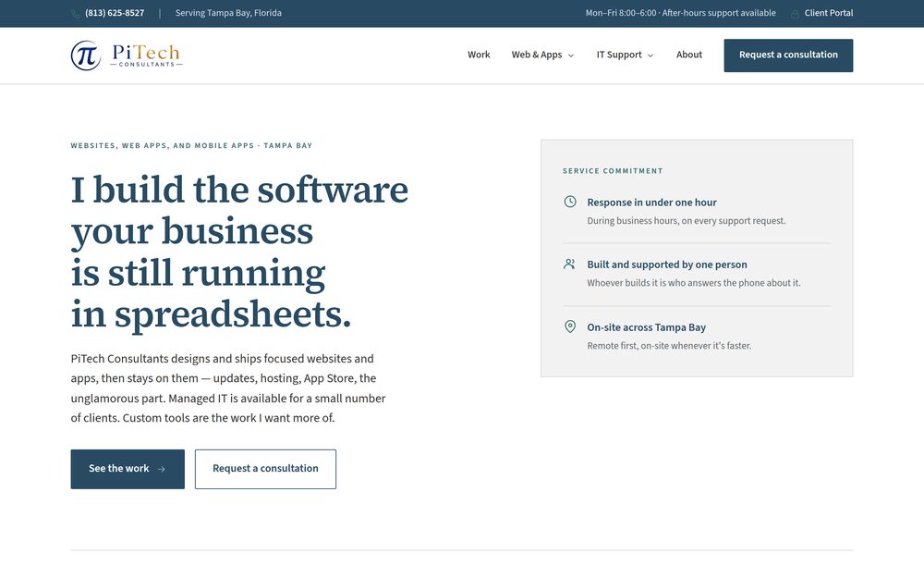Click the On-site across Tampa Bay title
This screenshot has height=578, width=924.
pyautogui.click(x=646, y=327)
